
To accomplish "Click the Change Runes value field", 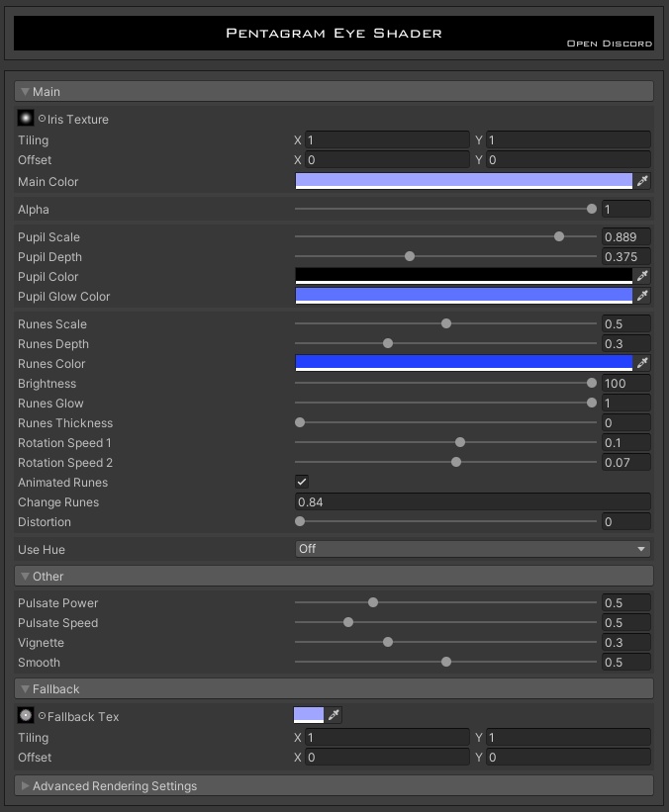I will click(472, 501).
